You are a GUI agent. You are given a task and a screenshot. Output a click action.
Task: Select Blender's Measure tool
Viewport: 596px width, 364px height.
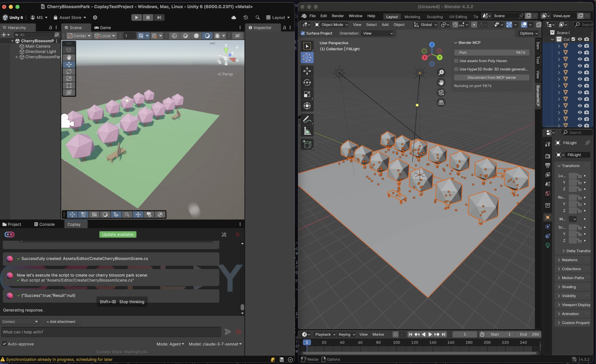click(x=307, y=131)
